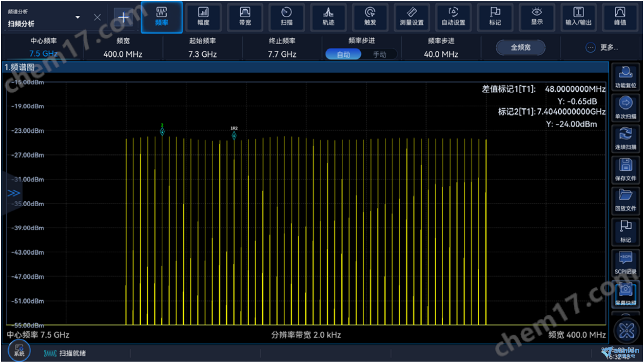Expand the left side panel arrow

point(13,193)
